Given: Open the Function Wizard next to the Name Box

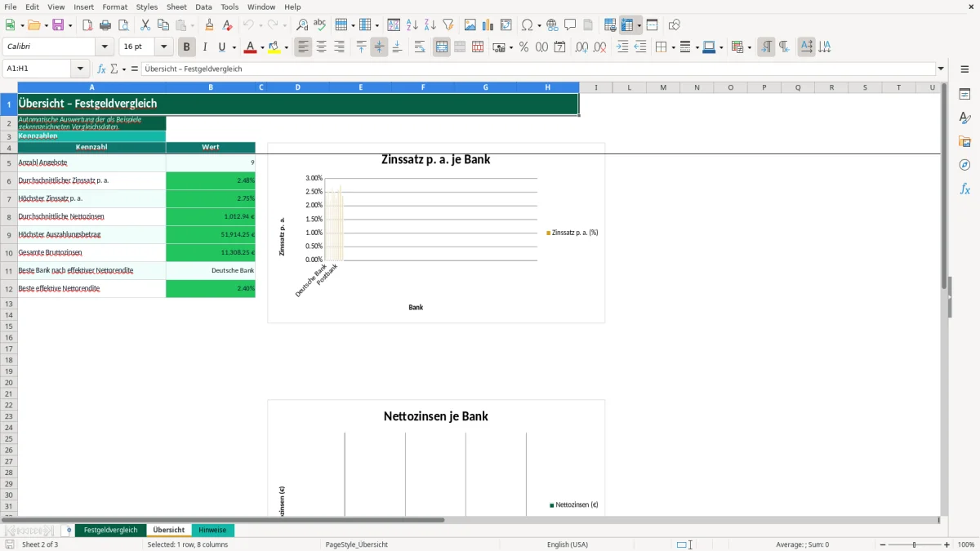Looking at the screenshot, I should 101,69.
